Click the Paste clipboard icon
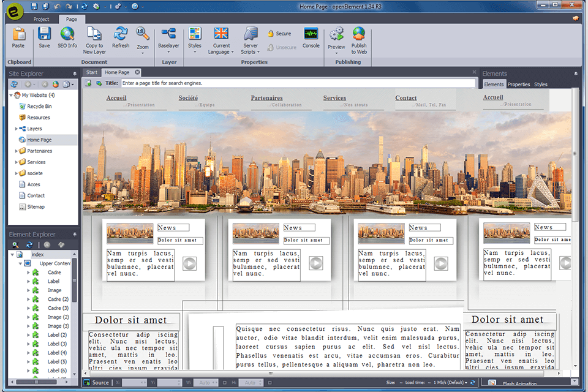The width and height of the screenshot is (588, 392). click(18, 37)
